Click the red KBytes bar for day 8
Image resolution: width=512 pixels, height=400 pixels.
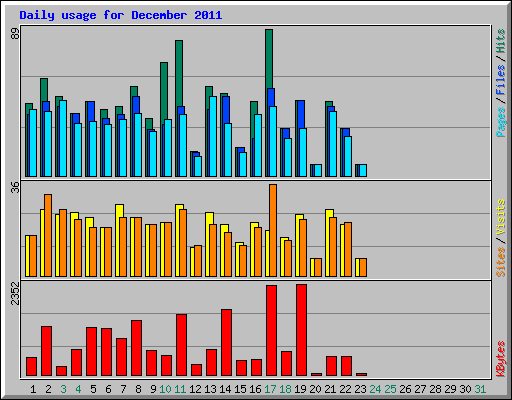coord(136,348)
